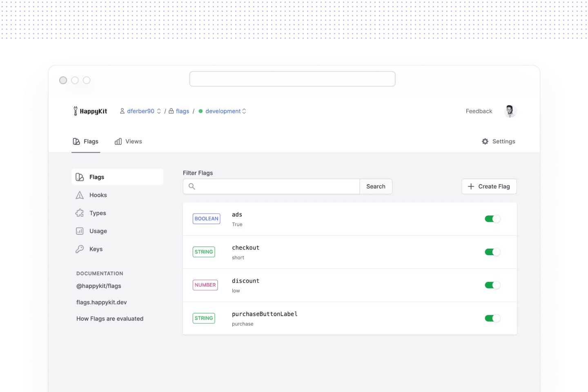Turn off the checkout flag toggle
Screen dimensions: 588x392
click(492, 252)
